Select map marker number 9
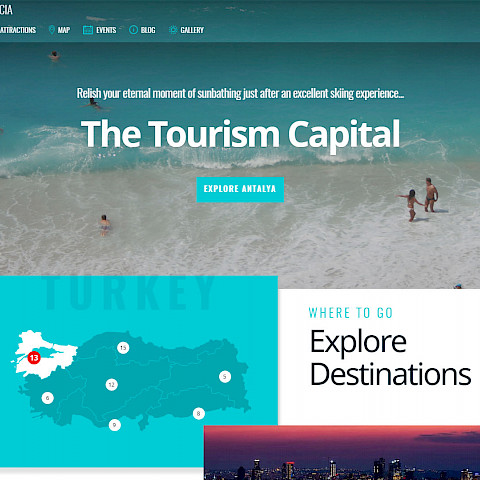The width and height of the screenshot is (480, 480). 115,425
